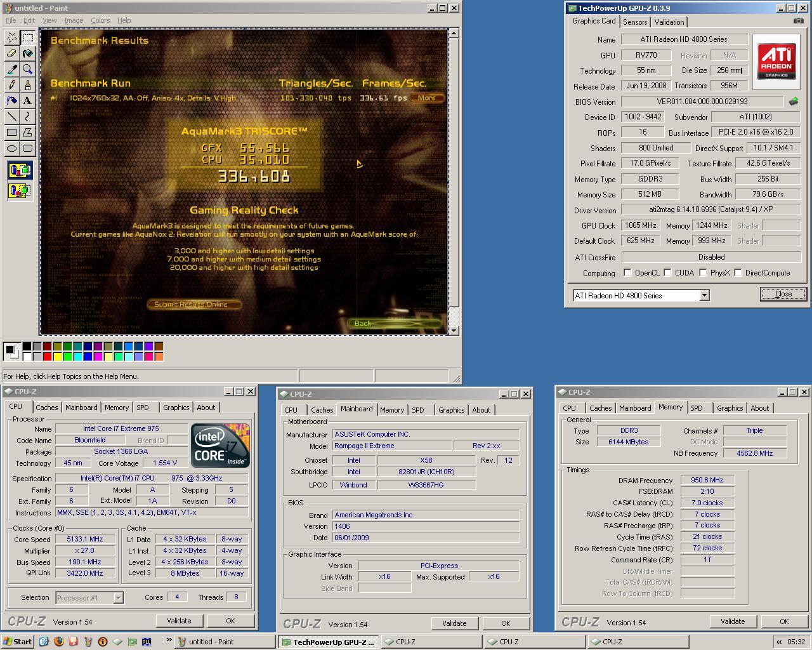812x650 pixels.
Task: Open the About tab in the first CPU-Z window
Action: pyautogui.click(x=206, y=408)
